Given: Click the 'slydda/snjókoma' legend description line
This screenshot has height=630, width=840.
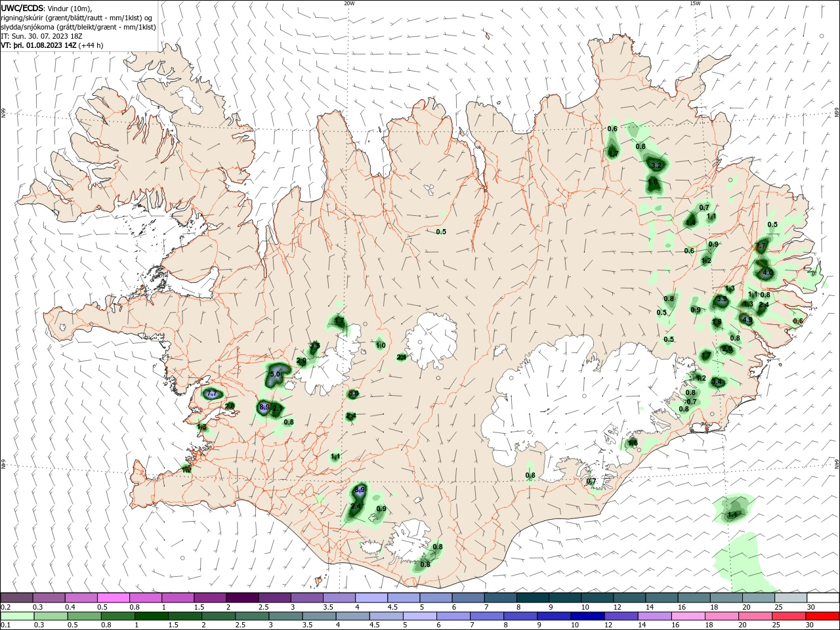Looking at the screenshot, I should [x=78, y=27].
